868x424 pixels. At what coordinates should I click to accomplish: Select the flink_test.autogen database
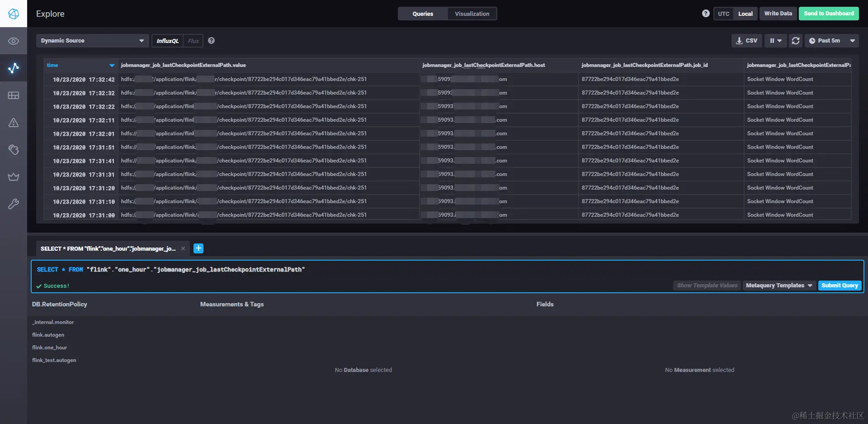coord(54,360)
